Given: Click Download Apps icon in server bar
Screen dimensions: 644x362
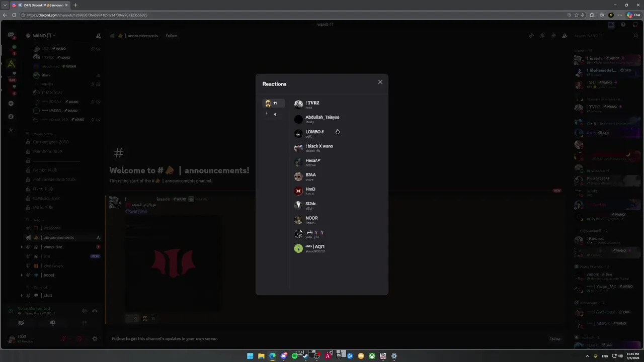Looking at the screenshot, I should [11, 130].
